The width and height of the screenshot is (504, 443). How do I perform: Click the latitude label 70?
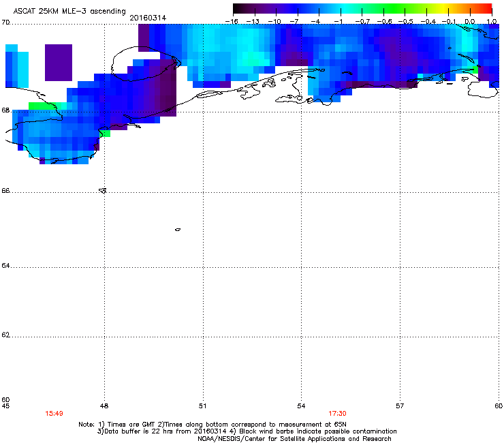[5, 22]
